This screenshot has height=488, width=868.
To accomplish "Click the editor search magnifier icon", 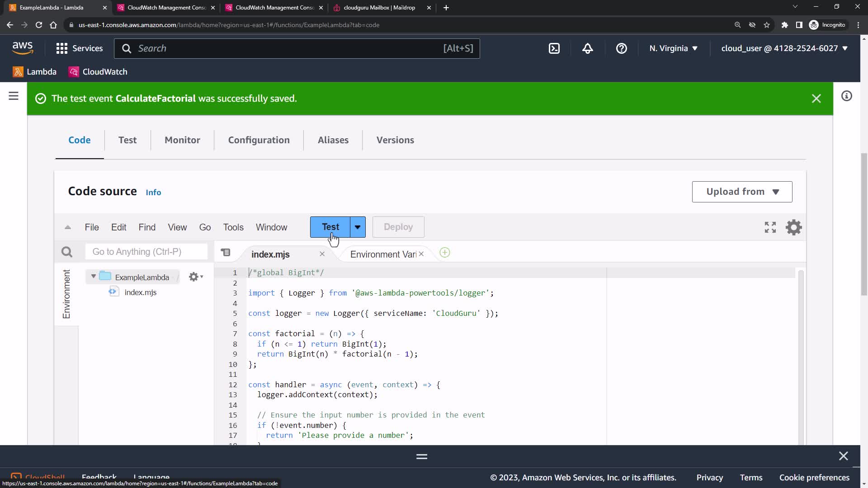I will pyautogui.click(x=67, y=252).
